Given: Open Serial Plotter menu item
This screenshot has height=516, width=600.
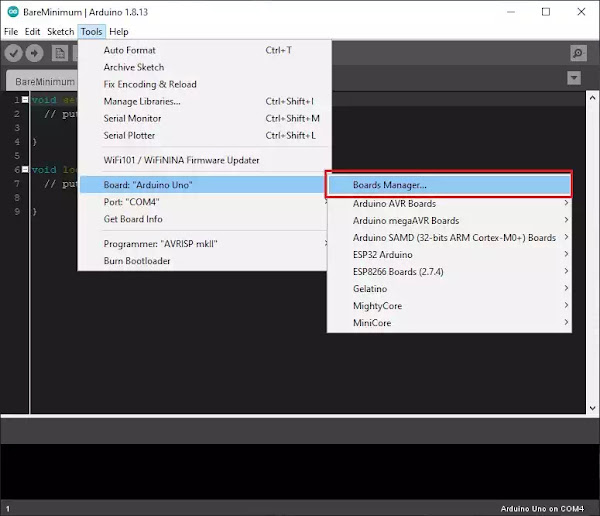Looking at the screenshot, I should [204, 136].
